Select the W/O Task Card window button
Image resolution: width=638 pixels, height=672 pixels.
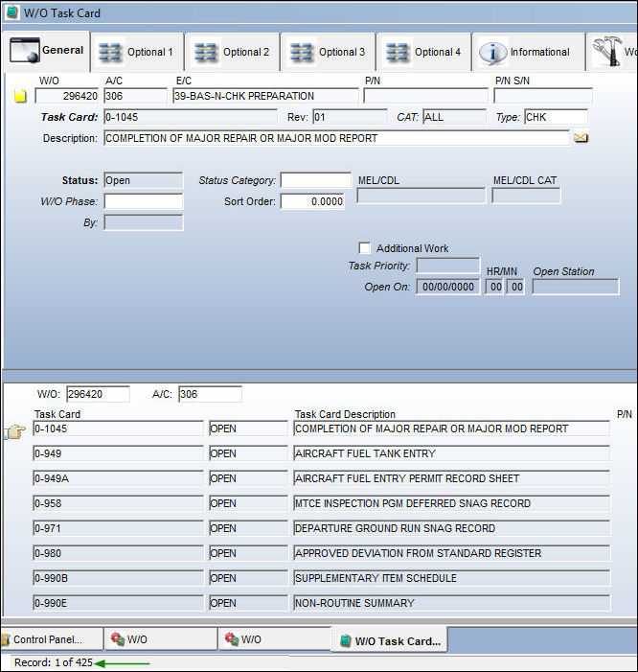(389, 640)
